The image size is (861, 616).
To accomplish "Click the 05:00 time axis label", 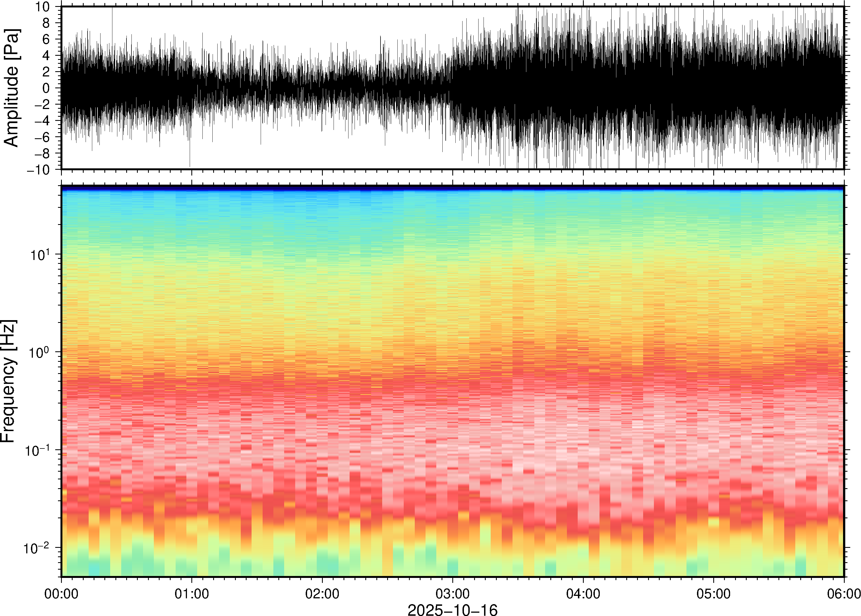I will [x=713, y=594].
